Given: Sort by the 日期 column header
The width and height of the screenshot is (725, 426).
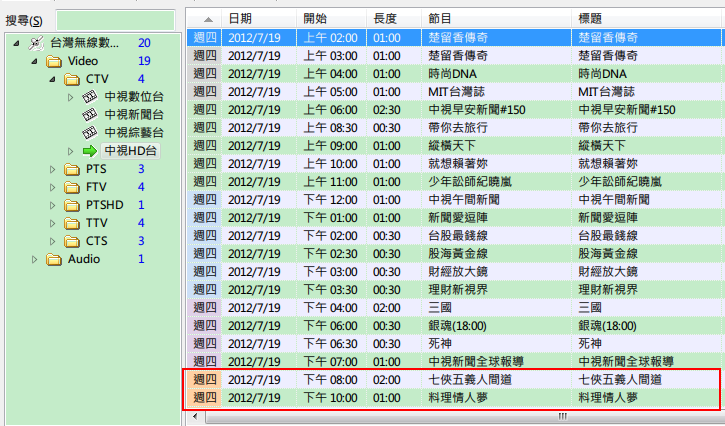Looking at the screenshot, I should click(x=259, y=18).
